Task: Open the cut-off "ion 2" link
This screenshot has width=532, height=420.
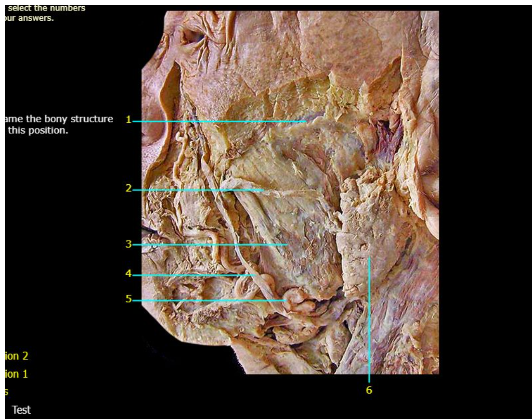Action: pyautogui.click(x=16, y=356)
